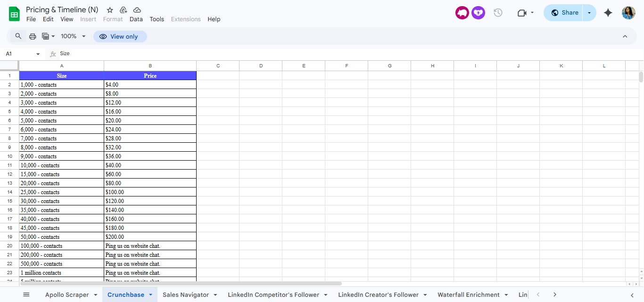Select the $4.00 price cell
The image size is (644, 302).
click(150, 85)
